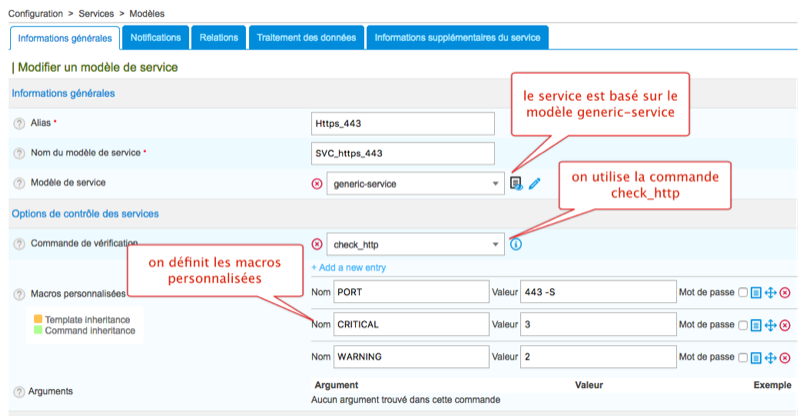Viewport: 800px width, 416px height.
Task: Switch to the Notifications tab
Action: pos(156,38)
